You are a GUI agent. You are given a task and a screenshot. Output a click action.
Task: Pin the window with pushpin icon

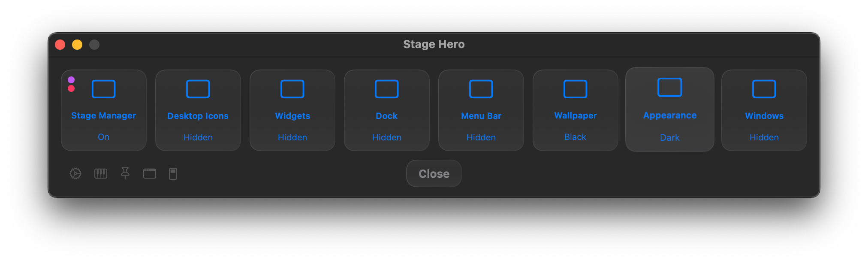[x=125, y=173]
